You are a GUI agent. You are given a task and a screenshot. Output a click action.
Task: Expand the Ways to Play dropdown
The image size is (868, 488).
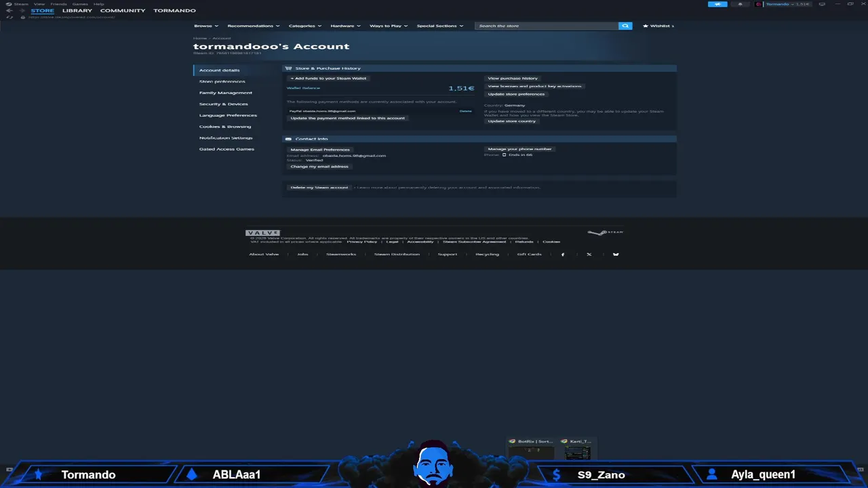tap(389, 26)
